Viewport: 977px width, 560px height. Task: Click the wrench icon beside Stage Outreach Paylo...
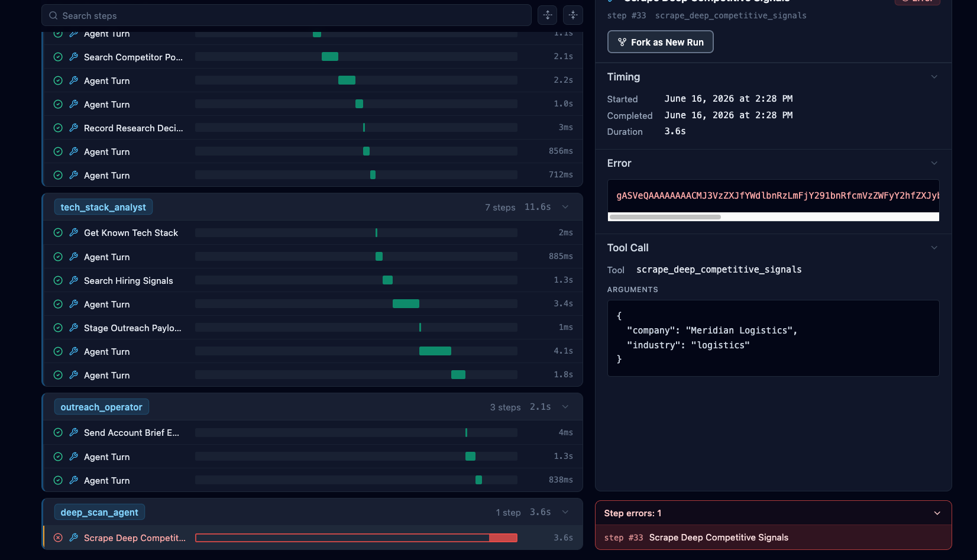[x=74, y=328]
